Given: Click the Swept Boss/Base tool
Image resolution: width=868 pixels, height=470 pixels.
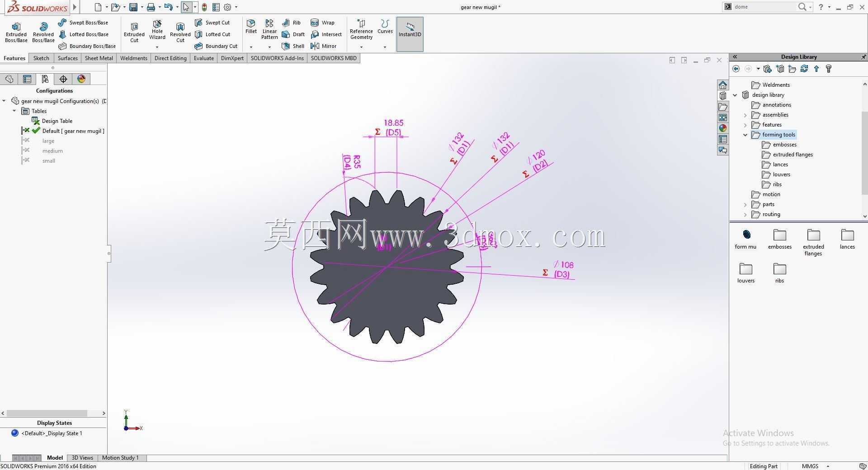Looking at the screenshot, I should (x=83, y=23).
